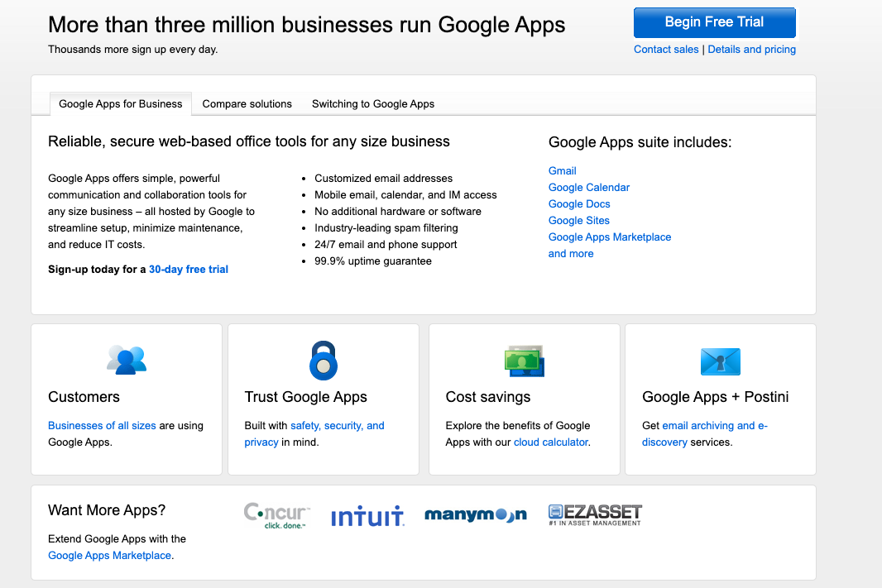
Task: Click the green money Cost savings icon
Action: tap(525, 361)
